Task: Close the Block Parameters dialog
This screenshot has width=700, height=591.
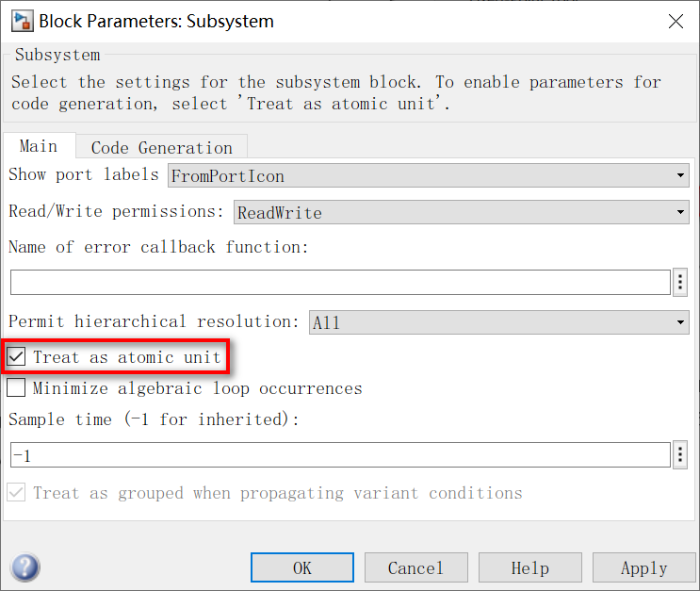Action: pos(676,21)
